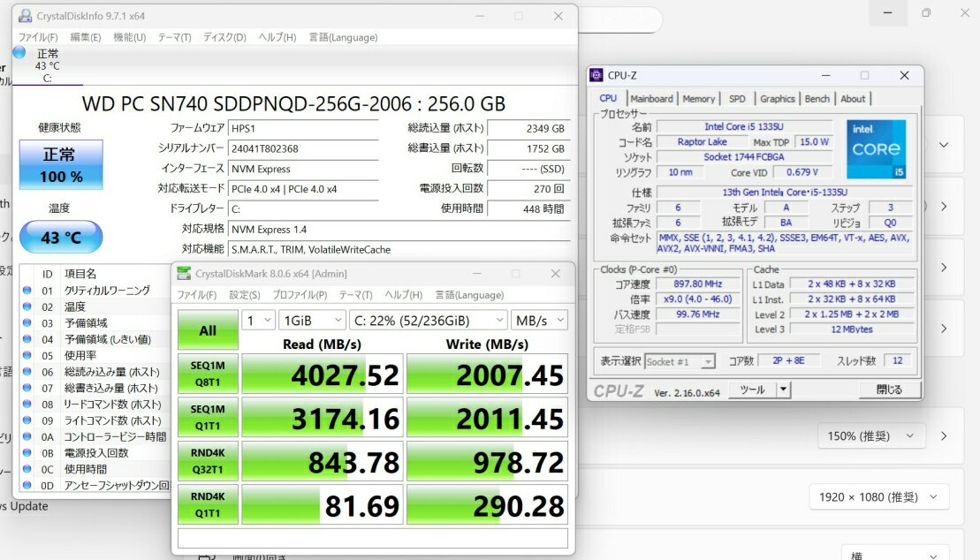Open the C: 22% drive selection dropdown
The height and width of the screenshot is (560, 980).
point(428,320)
